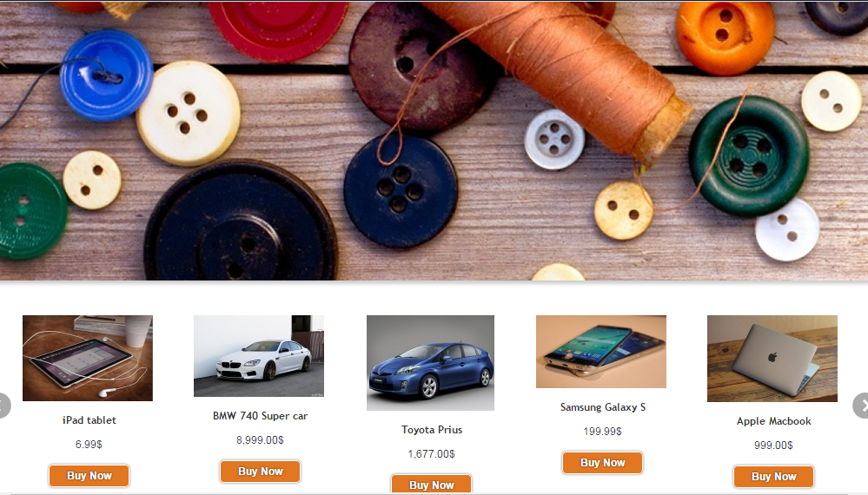Click the 8,999.00$ BMW price text
This screenshot has height=495, width=868.
pos(260,440)
